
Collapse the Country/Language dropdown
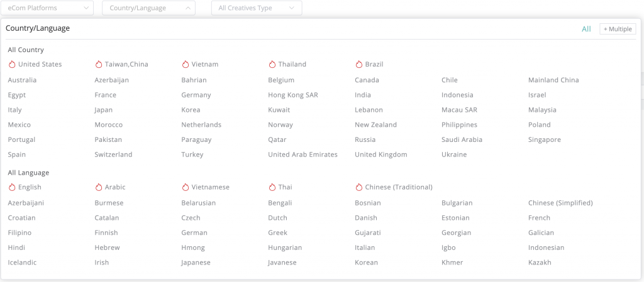148,8
